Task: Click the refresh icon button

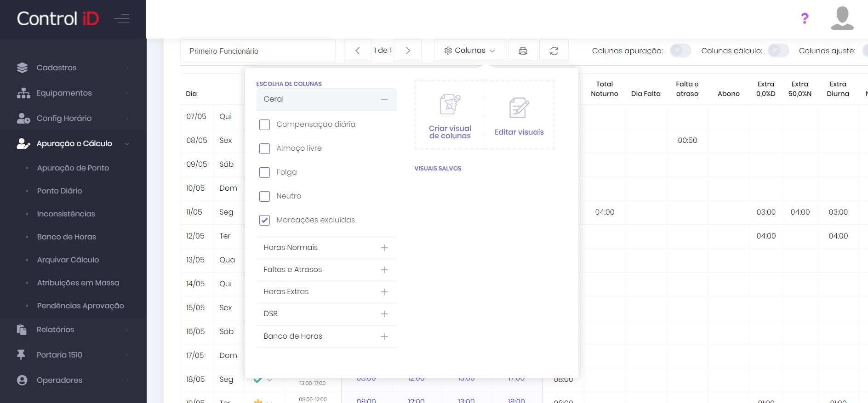Action: (x=554, y=51)
